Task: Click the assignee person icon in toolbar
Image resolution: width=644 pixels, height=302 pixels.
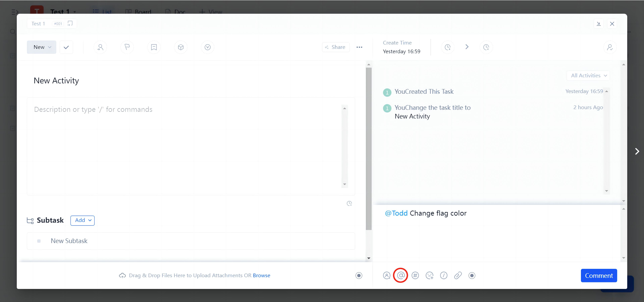Action: (x=100, y=47)
